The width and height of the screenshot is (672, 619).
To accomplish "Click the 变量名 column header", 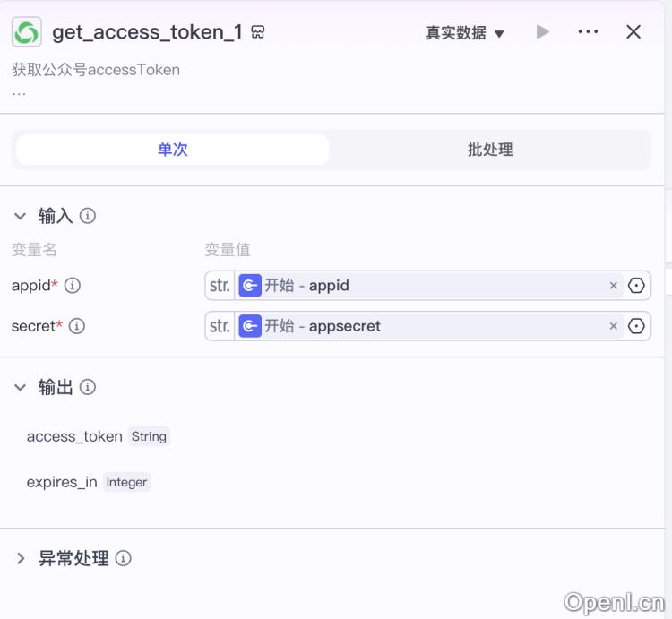I will (x=34, y=249).
